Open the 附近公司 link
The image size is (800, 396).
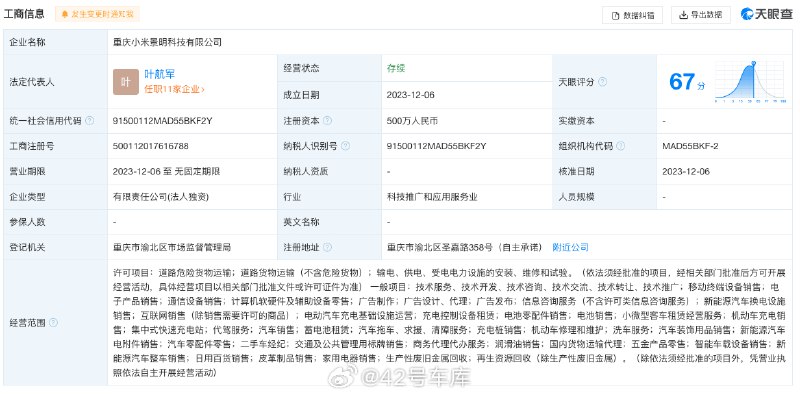[x=570, y=248]
